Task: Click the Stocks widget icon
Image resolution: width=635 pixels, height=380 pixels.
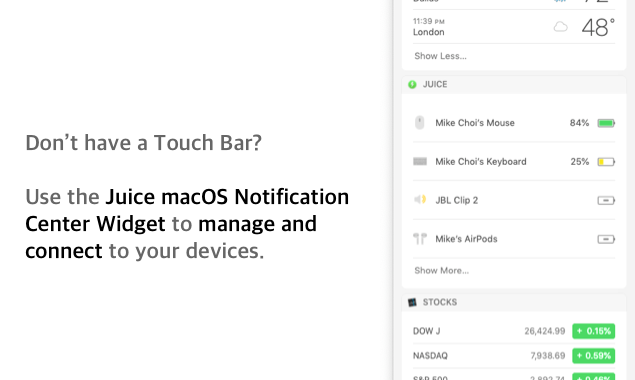Action: pos(412,302)
